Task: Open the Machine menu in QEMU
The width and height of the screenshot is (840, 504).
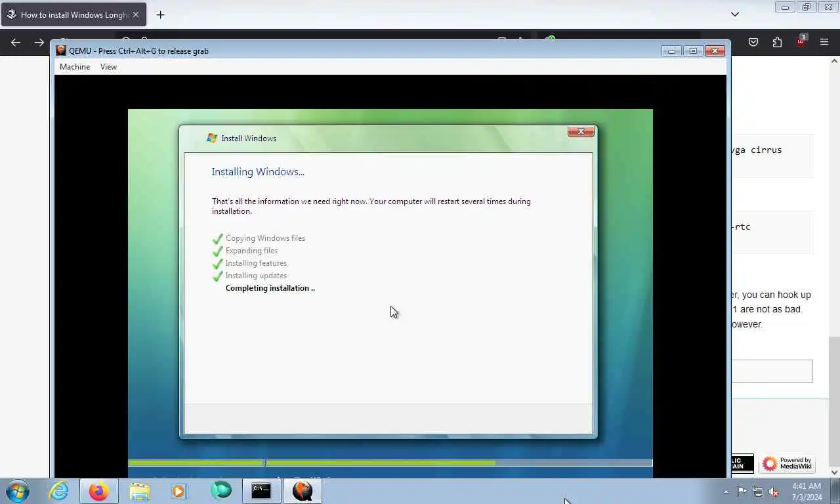Action: coord(75,67)
